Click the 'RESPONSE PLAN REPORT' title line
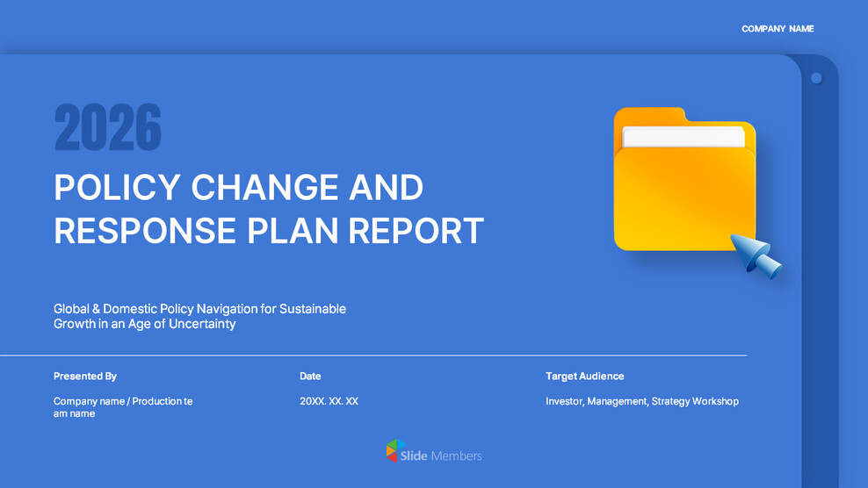868x488 pixels. tap(269, 231)
